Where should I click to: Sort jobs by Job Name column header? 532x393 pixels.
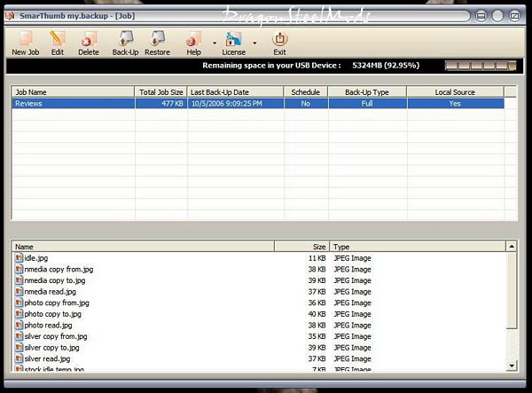pos(73,92)
